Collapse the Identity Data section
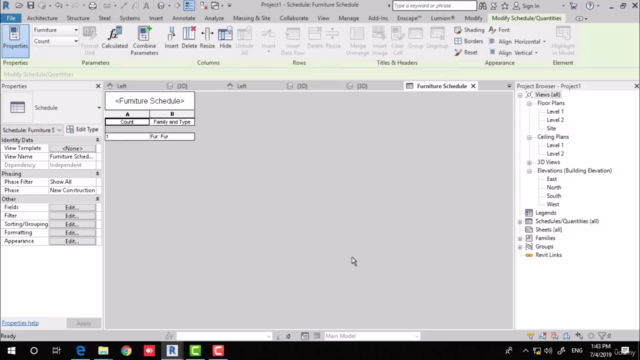 click(97, 140)
